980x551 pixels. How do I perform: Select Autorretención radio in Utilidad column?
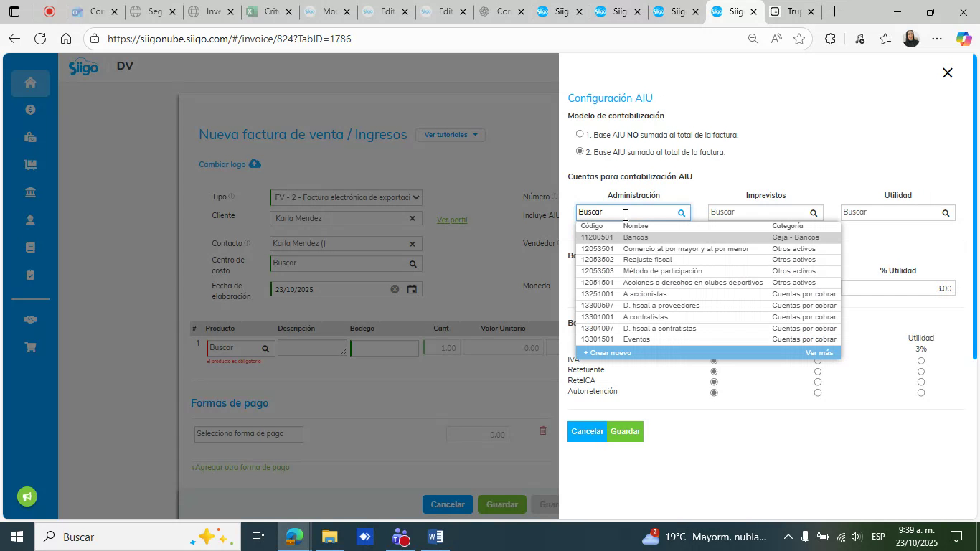[921, 392]
